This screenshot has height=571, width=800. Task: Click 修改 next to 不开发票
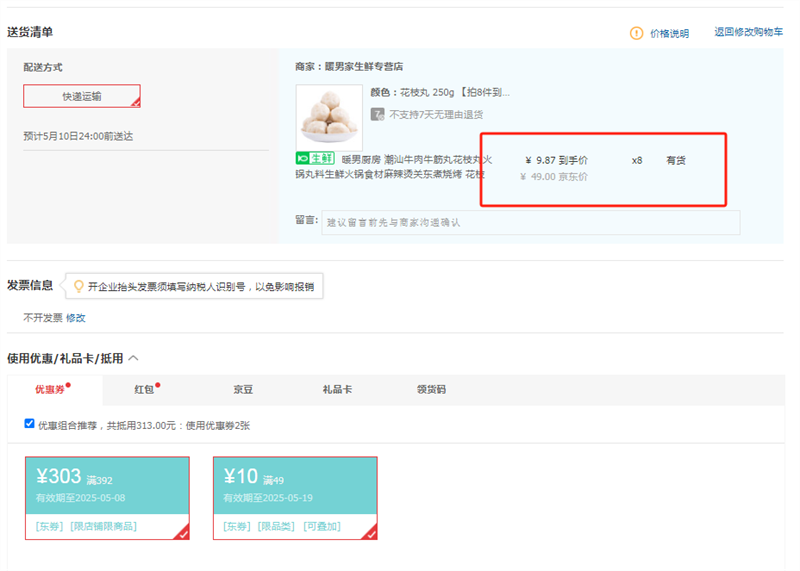click(x=76, y=317)
